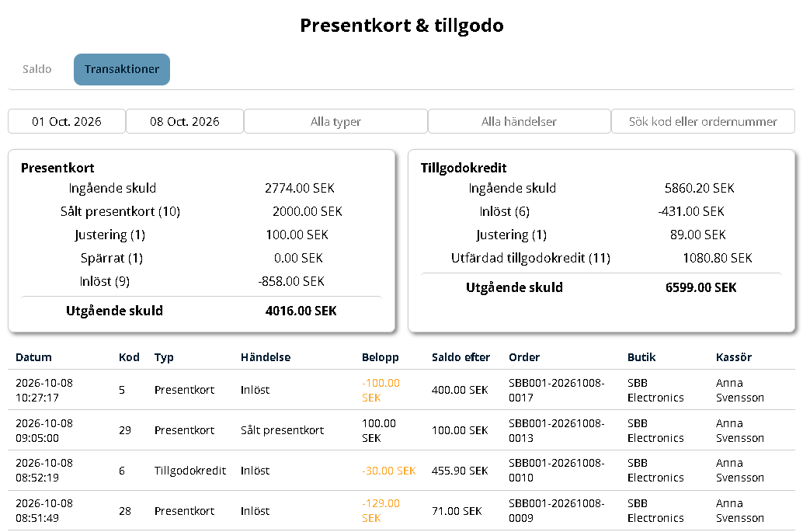This screenshot has width=803, height=532.
Task: Click the Kassör column header
Action: click(x=733, y=357)
